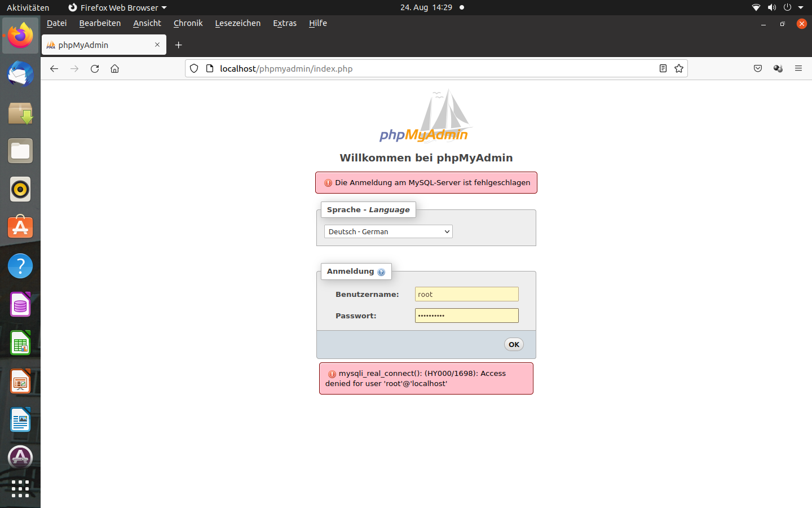Open a new tab with plus button

click(178, 45)
